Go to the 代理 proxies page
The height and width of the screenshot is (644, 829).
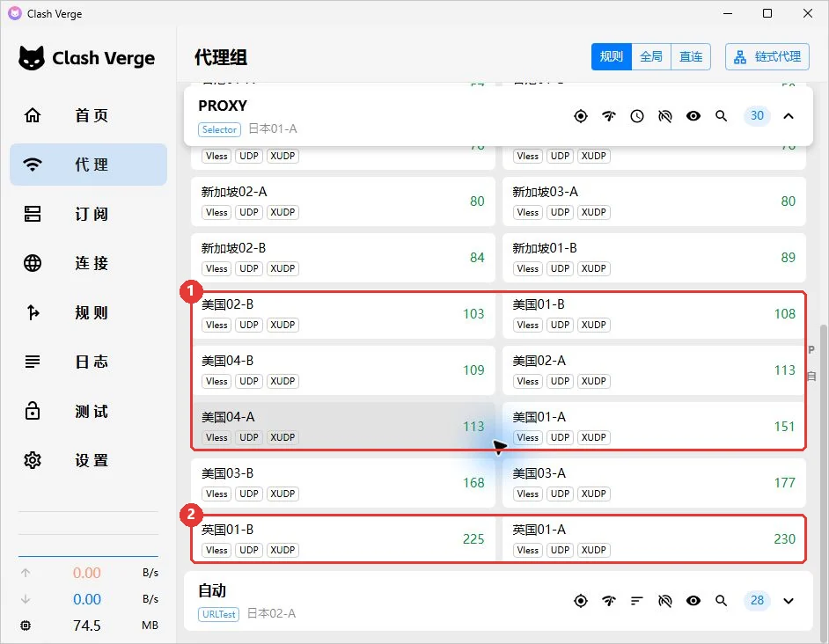[x=88, y=165]
